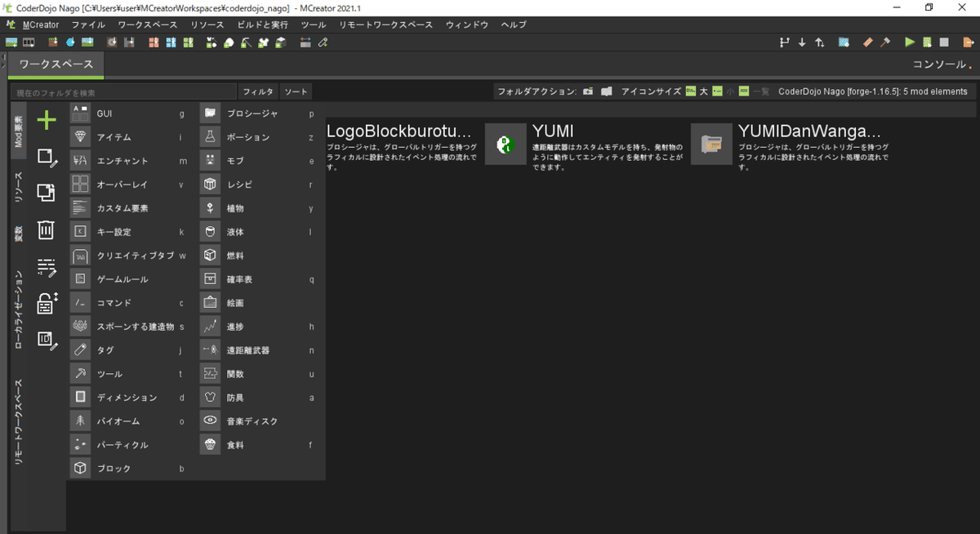Open the mod element creator with the green plus

(47, 119)
